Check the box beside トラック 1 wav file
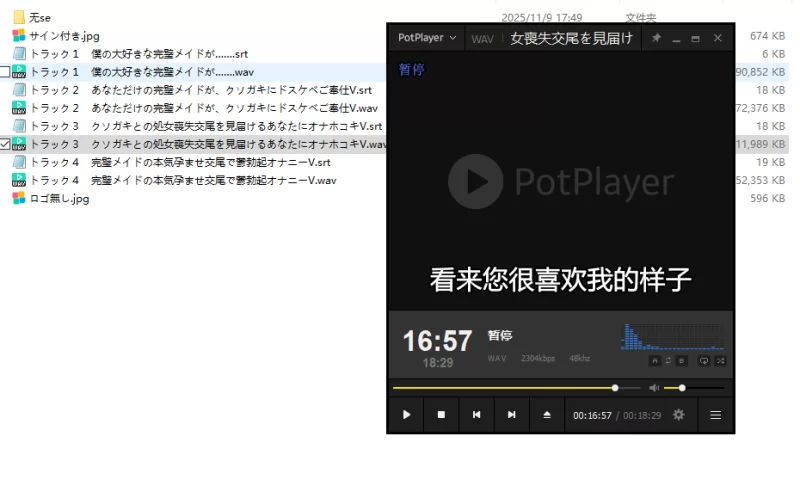This screenshot has width=800, height=504. [5, 72]
